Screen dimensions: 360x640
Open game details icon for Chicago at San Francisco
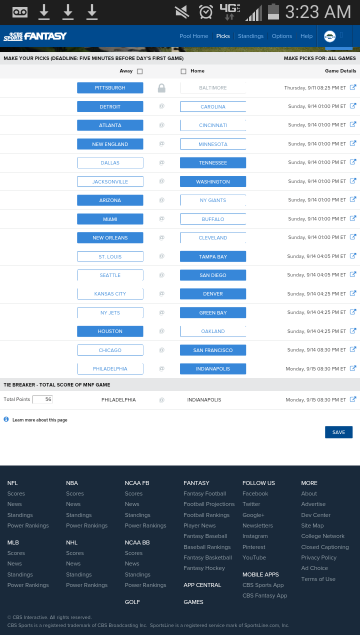tap(353, 350)
